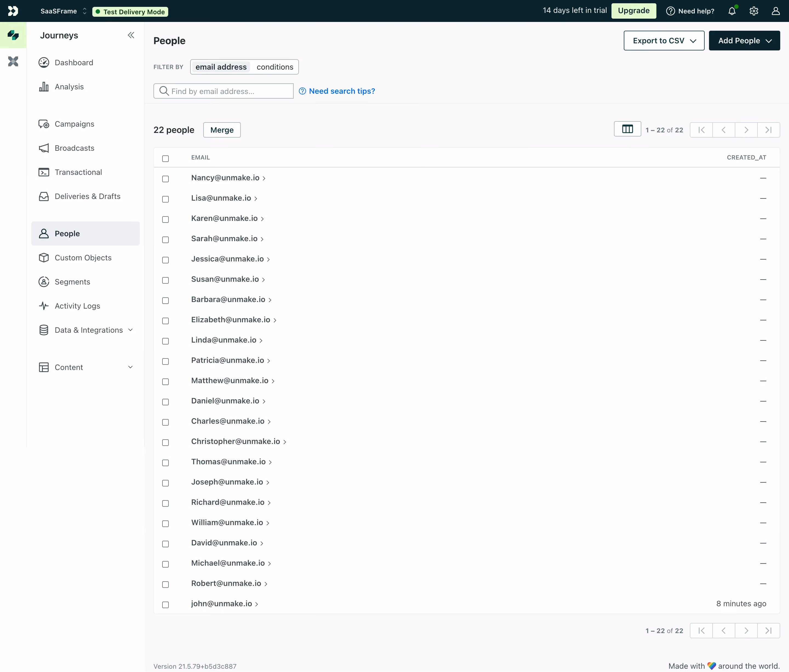Open the Export to CSV dropdown

(x=664, y=40)
